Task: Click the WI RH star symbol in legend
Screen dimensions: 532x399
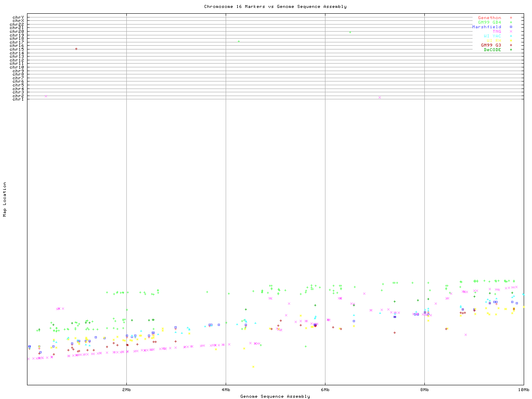Action: 511,41
